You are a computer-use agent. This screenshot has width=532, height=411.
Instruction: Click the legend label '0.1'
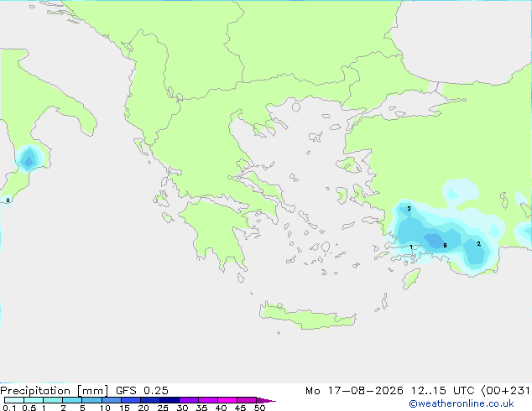point(9,408)
